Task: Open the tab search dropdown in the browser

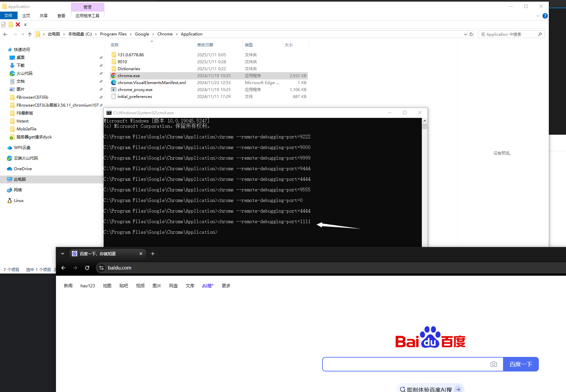Action: 63,254
